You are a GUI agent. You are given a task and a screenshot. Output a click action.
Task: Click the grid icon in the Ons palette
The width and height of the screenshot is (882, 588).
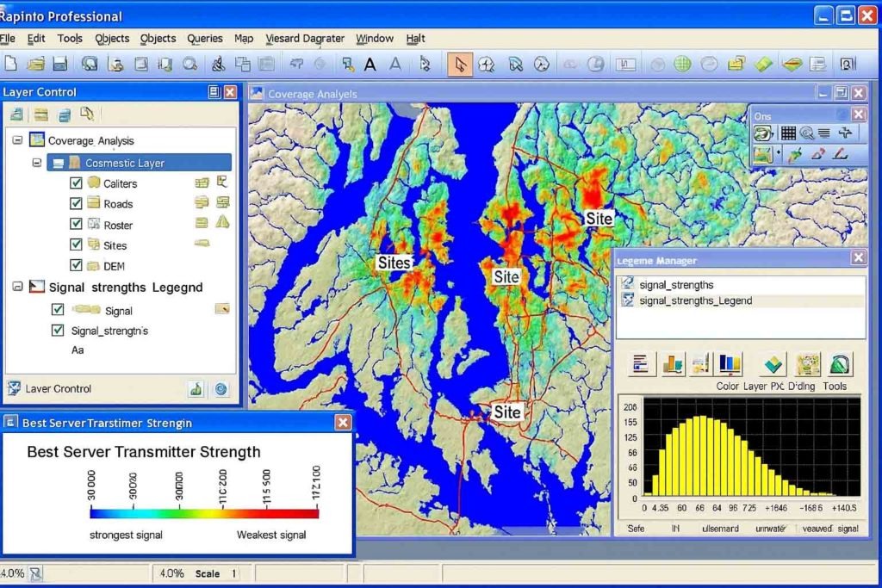point(789,133)
